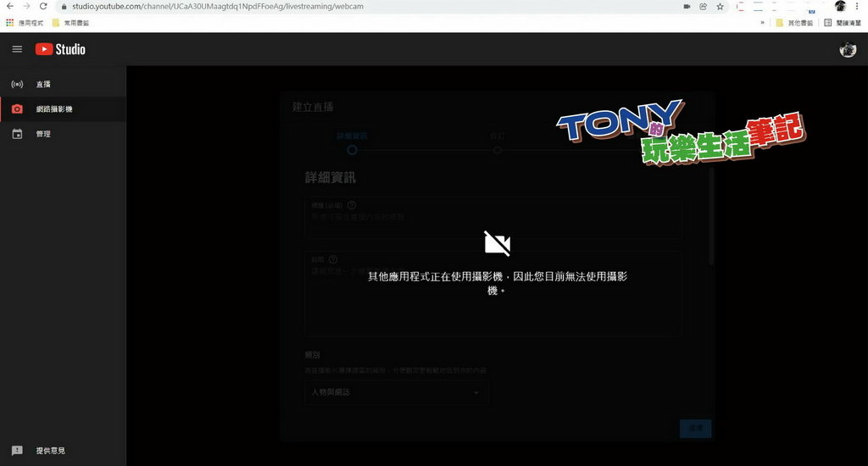Click the 提供意見 feedback icon

point(17,451)
